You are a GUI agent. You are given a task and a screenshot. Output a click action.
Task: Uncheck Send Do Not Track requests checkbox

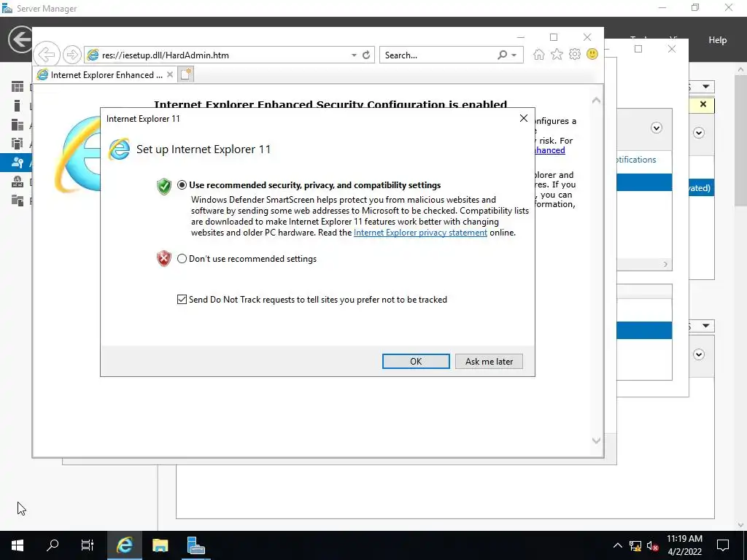point(182,300)
